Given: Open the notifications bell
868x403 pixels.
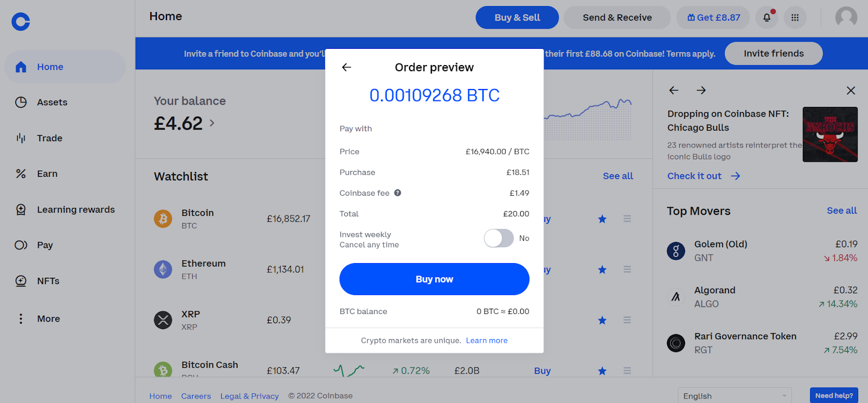Looking at the screenshot, I should (767, 17).
